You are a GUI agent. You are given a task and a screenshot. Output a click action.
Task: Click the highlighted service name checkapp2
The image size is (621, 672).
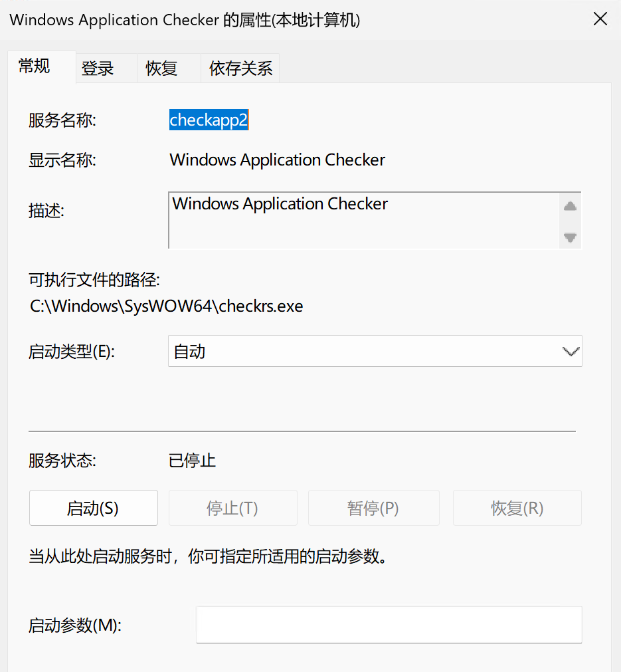(209, 120)
